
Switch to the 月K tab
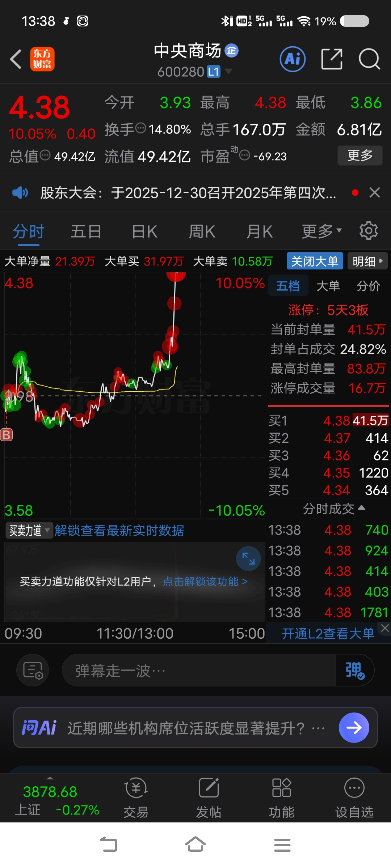[x=259, y=231]
